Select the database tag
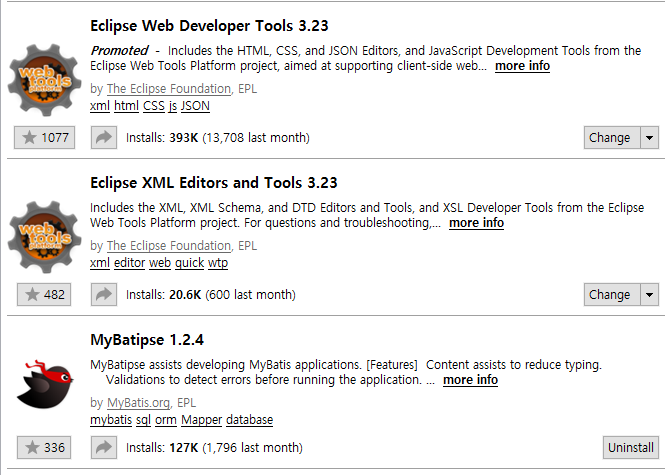Viewport: 671px width, 475px height. [x=249, y=420]
